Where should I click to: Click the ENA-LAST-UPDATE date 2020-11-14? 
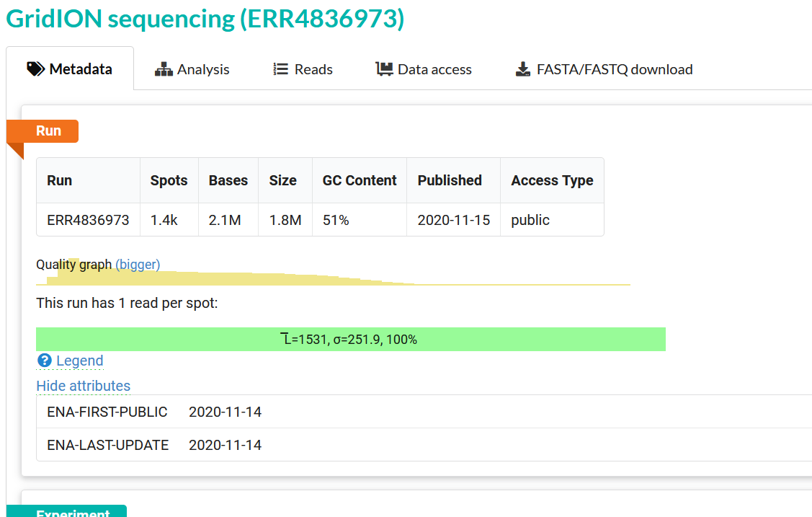tap(226, 445)
